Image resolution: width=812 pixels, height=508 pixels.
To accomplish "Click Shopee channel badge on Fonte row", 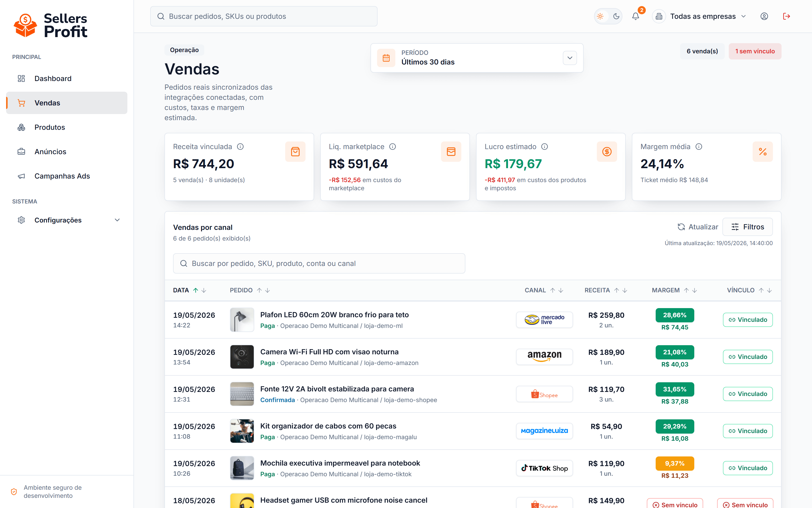I will (544, 394).
